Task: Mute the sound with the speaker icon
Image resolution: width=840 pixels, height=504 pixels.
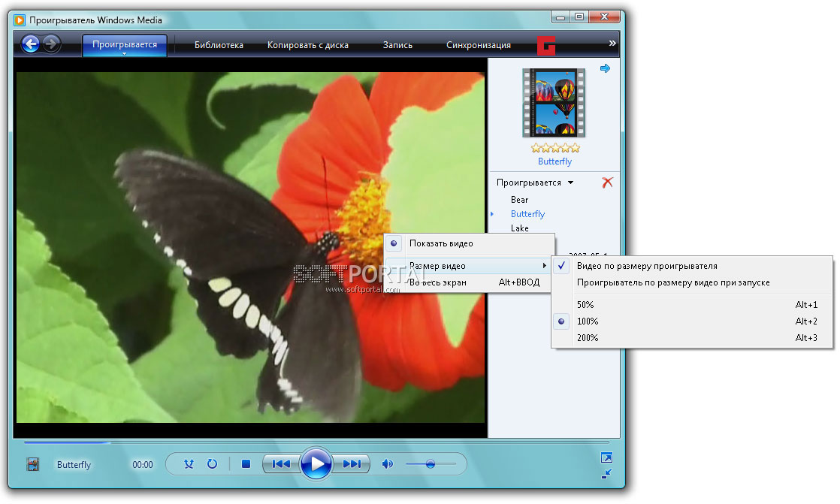Action: point(388,464)
